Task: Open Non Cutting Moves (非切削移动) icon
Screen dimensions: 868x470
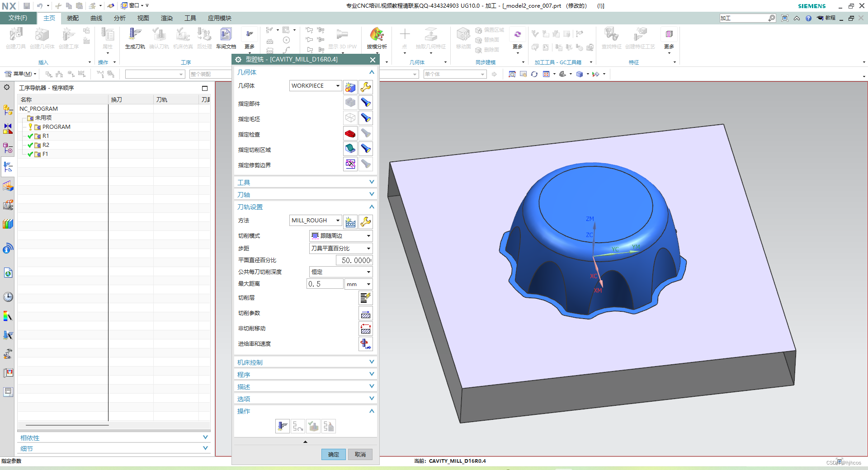Action: [x=366, y=329]
